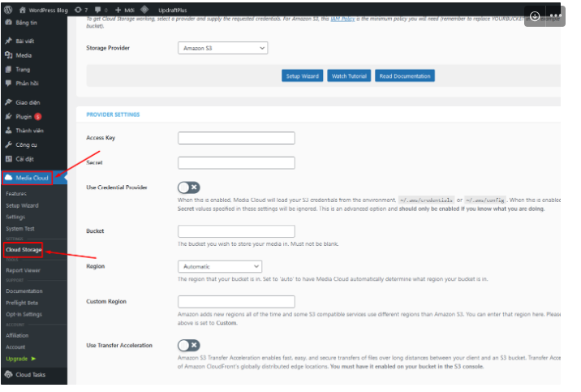
Task: Click the Trang pages icon
Action: coord(9,69)
